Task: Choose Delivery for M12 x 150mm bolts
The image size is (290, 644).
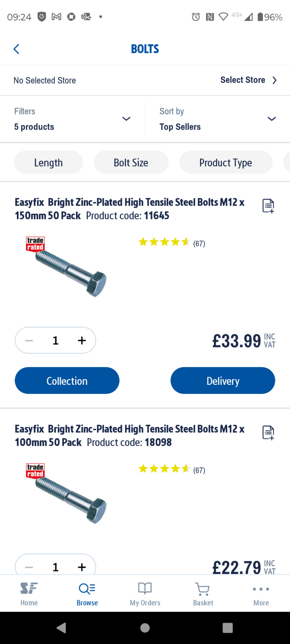Action: (x=223, y=380)
